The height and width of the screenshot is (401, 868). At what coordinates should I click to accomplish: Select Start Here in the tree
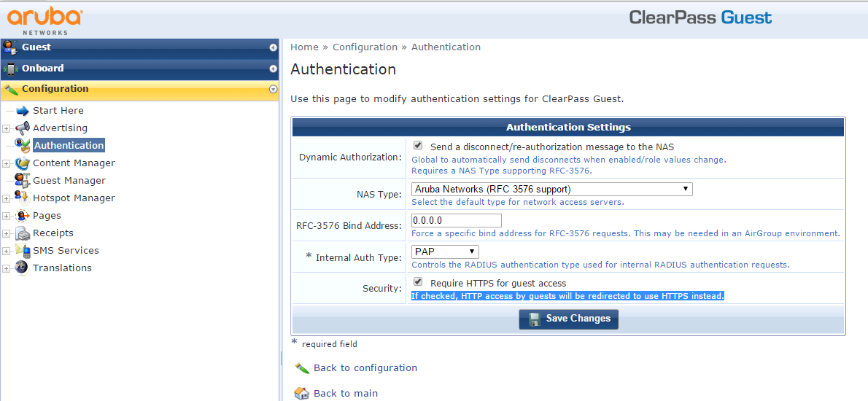click(58, 111)
